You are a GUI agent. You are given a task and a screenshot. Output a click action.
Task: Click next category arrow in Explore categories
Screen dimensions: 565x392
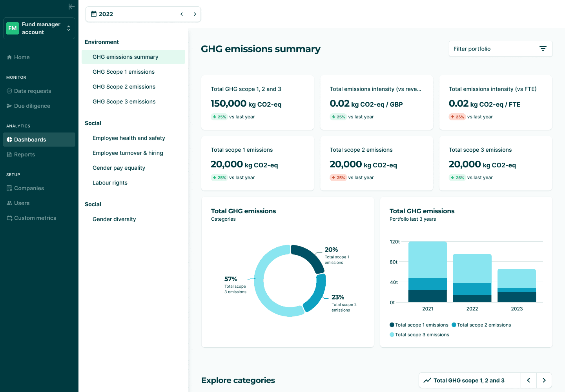pos(544,380)
